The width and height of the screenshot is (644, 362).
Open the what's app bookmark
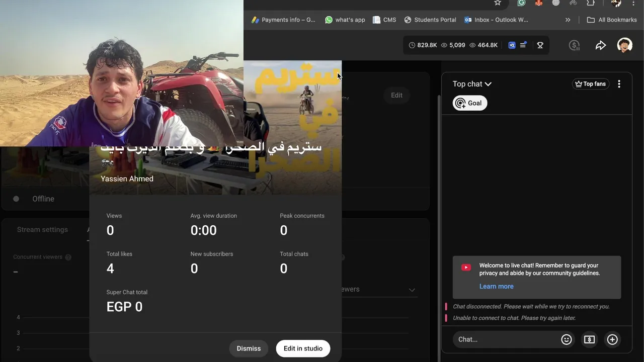pyautogui.click(x=345, y=20)
